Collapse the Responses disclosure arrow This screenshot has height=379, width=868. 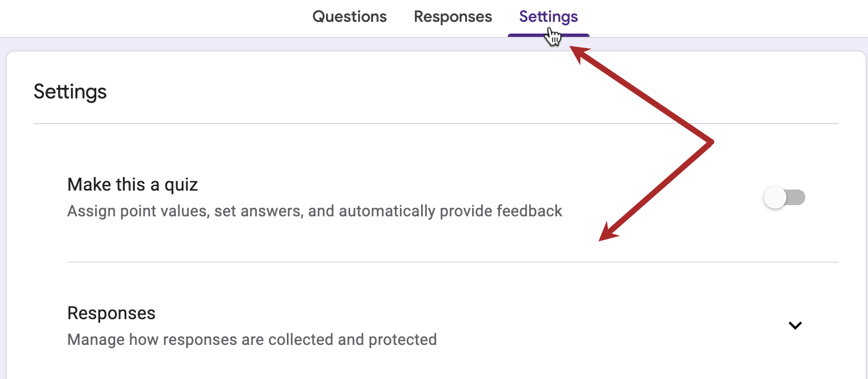click(x=795, y=325)
